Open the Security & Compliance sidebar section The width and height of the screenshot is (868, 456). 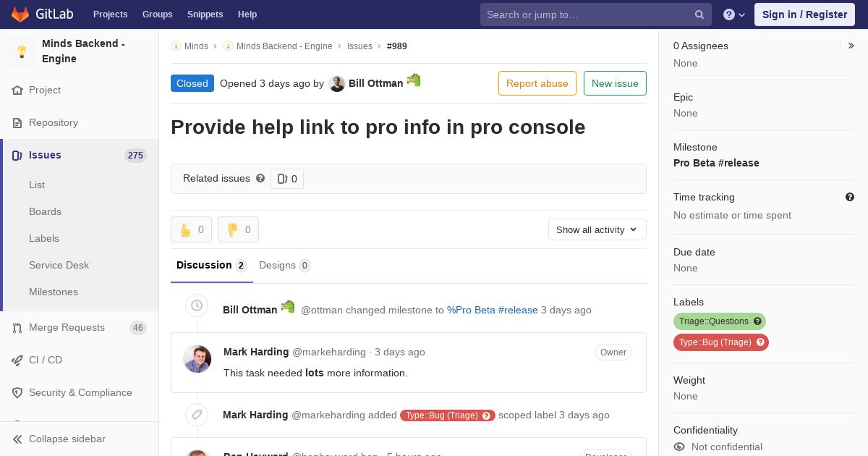[80, 393]
